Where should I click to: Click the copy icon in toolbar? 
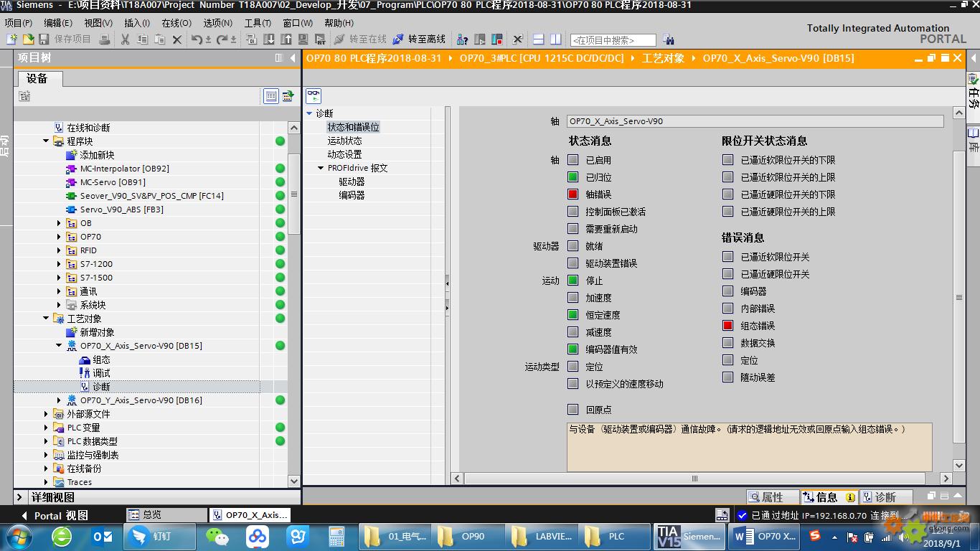[142, 39]
